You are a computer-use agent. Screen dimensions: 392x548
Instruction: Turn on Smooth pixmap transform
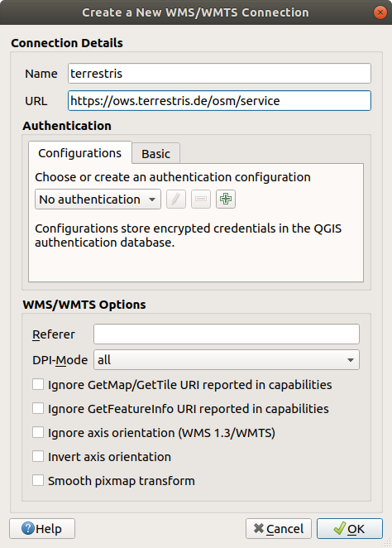(38, 481)
